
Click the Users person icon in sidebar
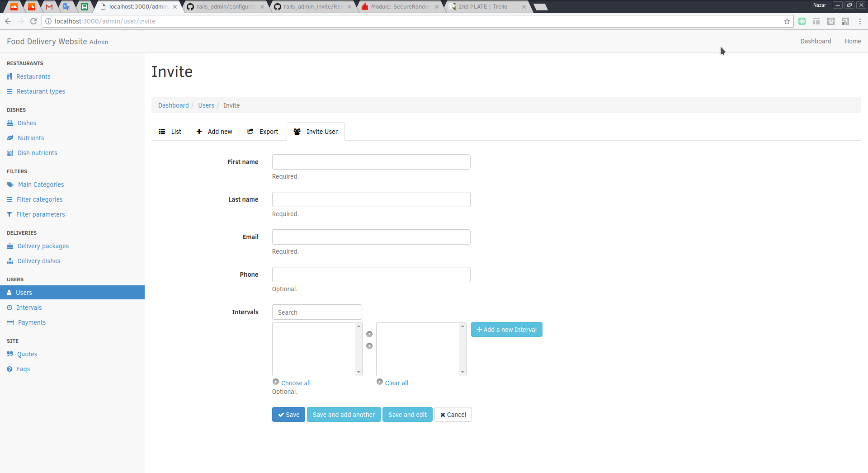9,293
